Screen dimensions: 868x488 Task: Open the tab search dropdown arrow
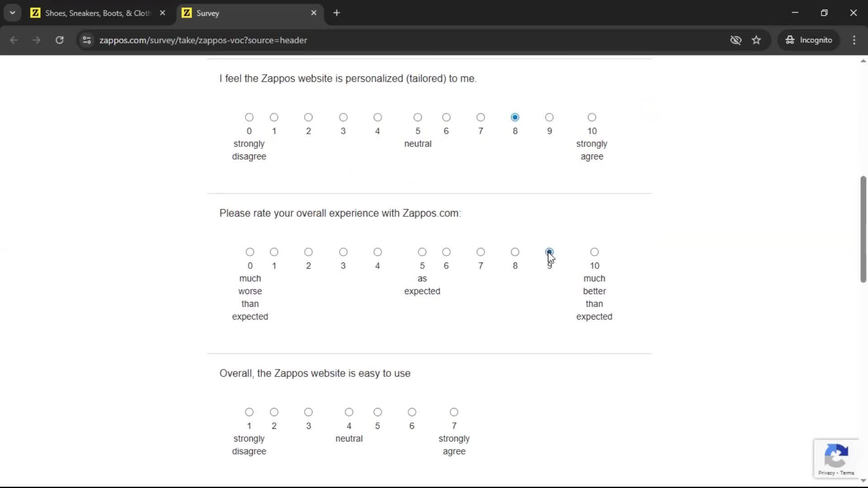(13, 13)
